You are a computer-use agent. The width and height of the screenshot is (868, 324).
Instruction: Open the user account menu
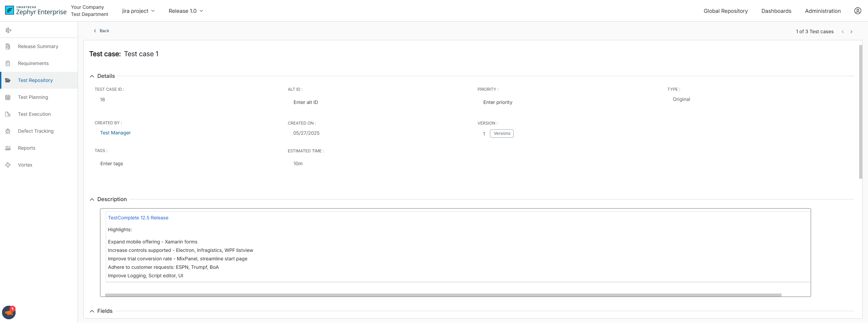tap(858, 10)
